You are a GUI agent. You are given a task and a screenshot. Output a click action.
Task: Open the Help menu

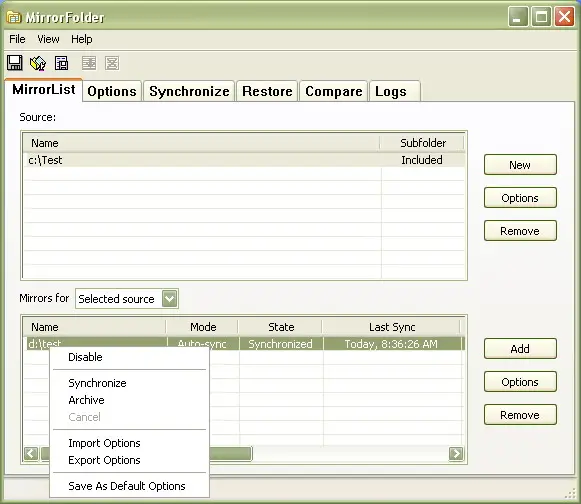(82, 39)
